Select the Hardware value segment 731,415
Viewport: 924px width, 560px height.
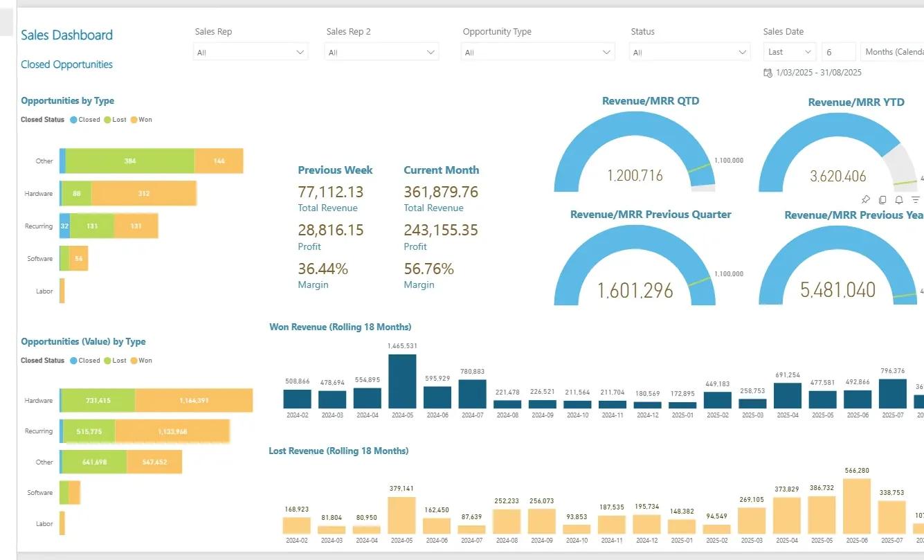(x=98, y=401)
